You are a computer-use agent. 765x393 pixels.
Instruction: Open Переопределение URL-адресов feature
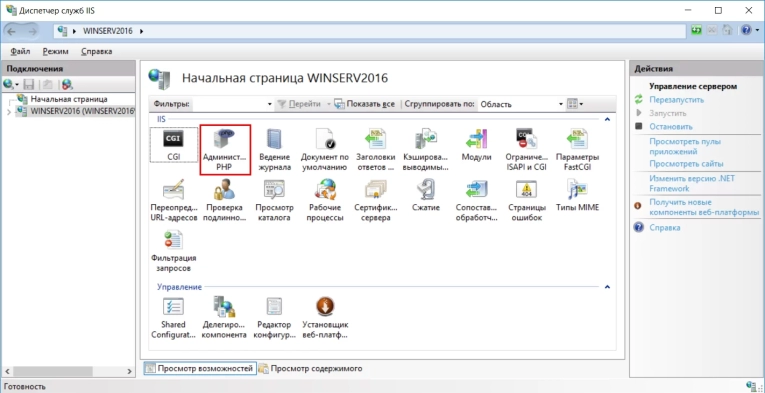pyautogui.click(x=174, y=200)
